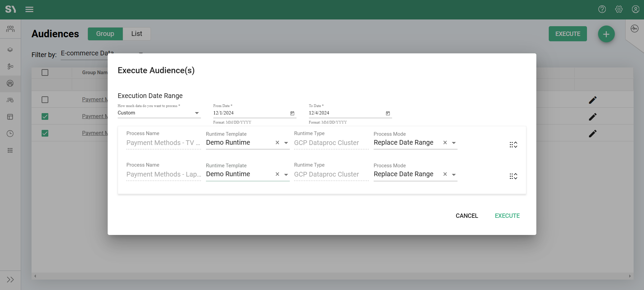Expand Runtime Template dropdown for second process
Image resolution: width=644 pixels, height=290 pixels.
(286, 175)
